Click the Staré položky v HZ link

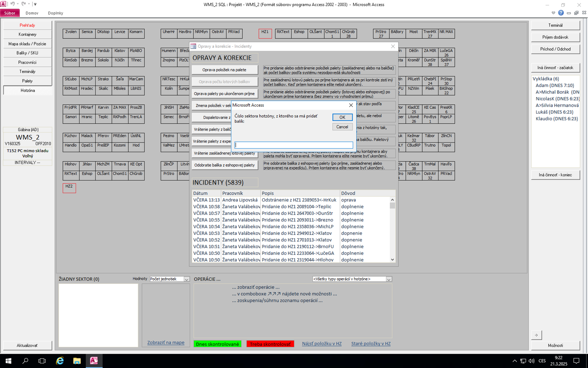click(371, 343)
